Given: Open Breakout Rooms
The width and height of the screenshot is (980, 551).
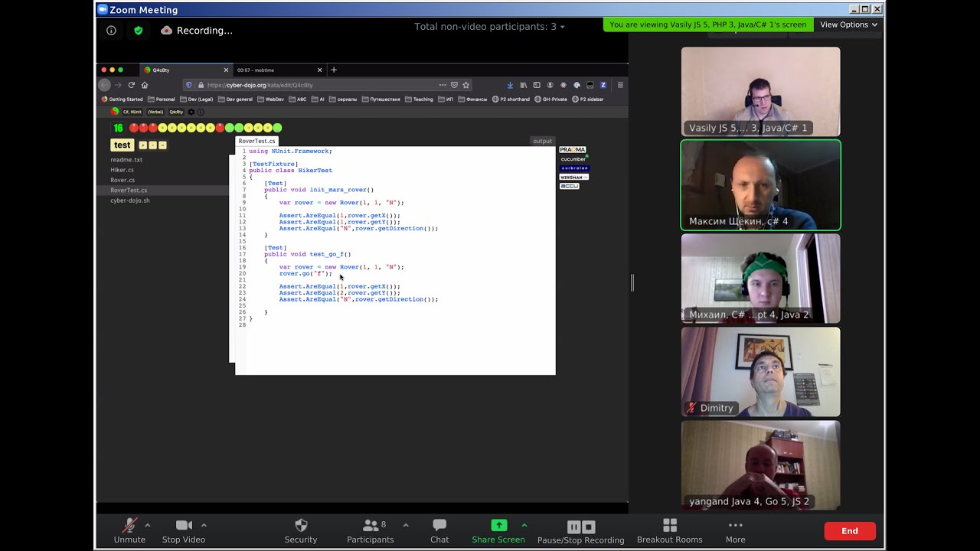Looking at the screenshot, I should (x=670, y=530).
